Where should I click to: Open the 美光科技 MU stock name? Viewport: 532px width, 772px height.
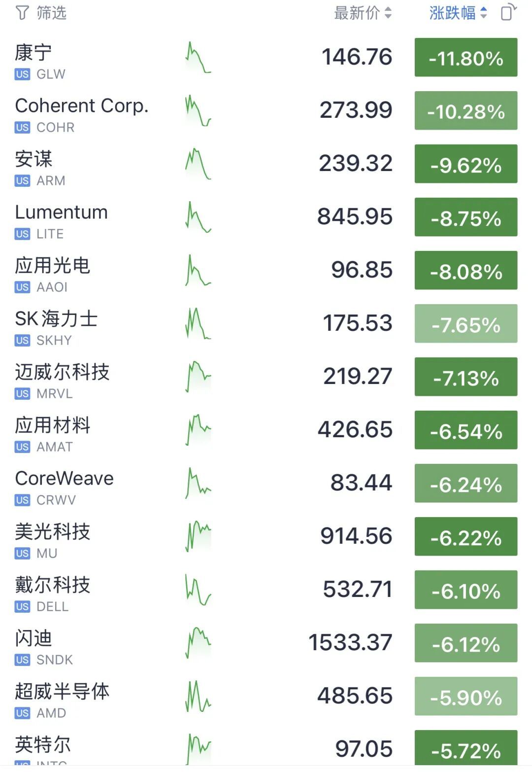point(53,532)
